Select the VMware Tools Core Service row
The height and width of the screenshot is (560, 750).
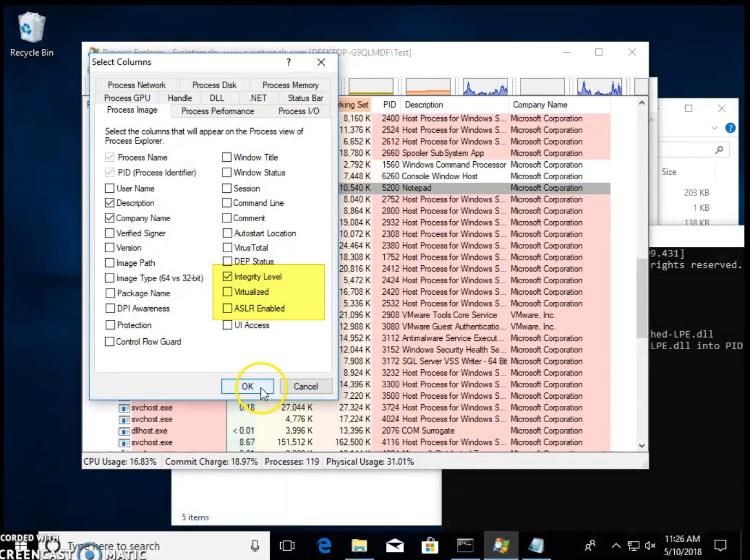point(474,315)
